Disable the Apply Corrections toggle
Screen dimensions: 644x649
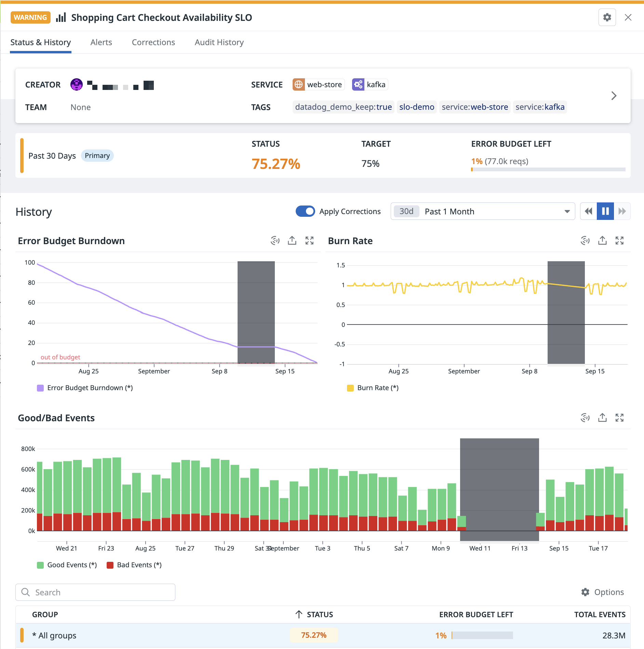click(305, 211)
